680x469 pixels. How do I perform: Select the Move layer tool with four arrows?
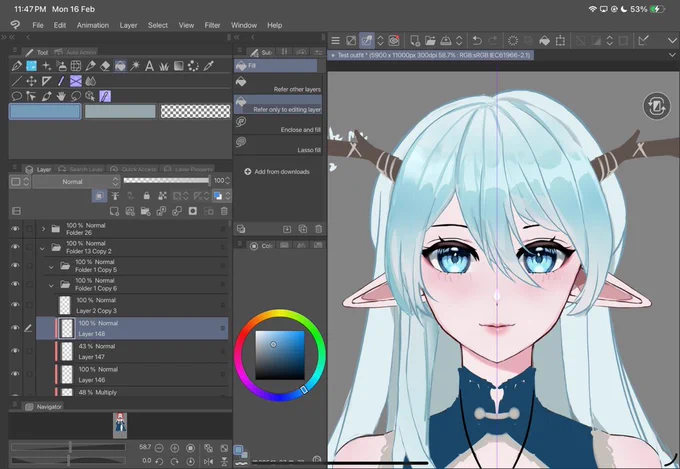(x=31, y=81)
